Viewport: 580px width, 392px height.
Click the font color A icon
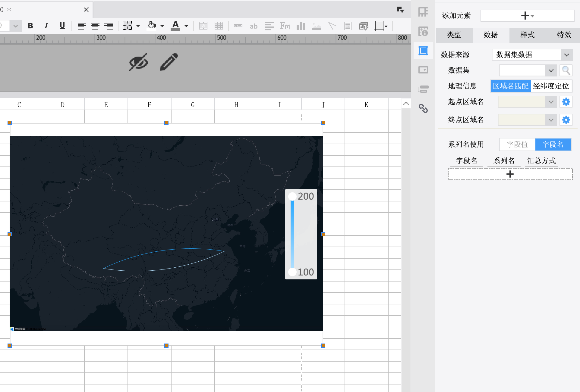[175, 26]
